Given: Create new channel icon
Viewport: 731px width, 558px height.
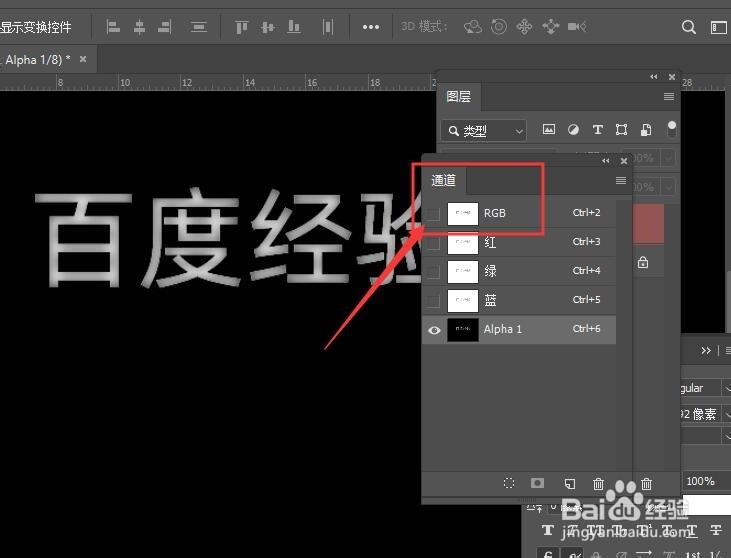Looking at the screenshot, I should pos(569,483).
